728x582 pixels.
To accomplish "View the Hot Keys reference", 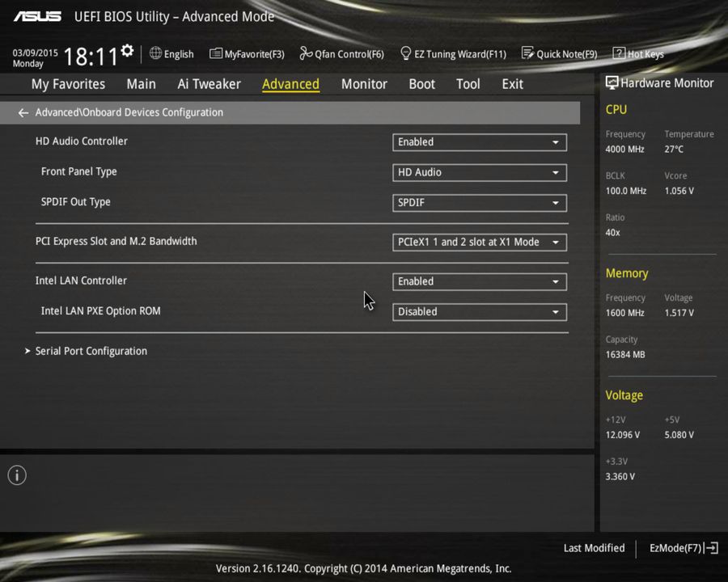I will (638, 53).
